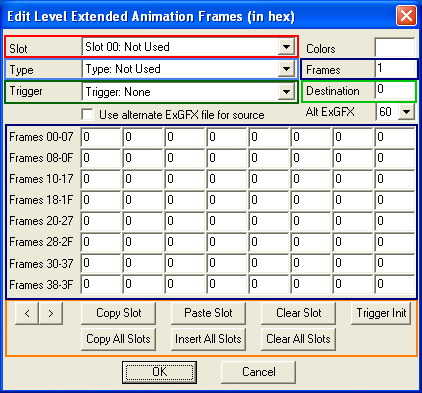Click last field in Frames 20-27 row
422x393 pixels.
[x=395, y=221]
